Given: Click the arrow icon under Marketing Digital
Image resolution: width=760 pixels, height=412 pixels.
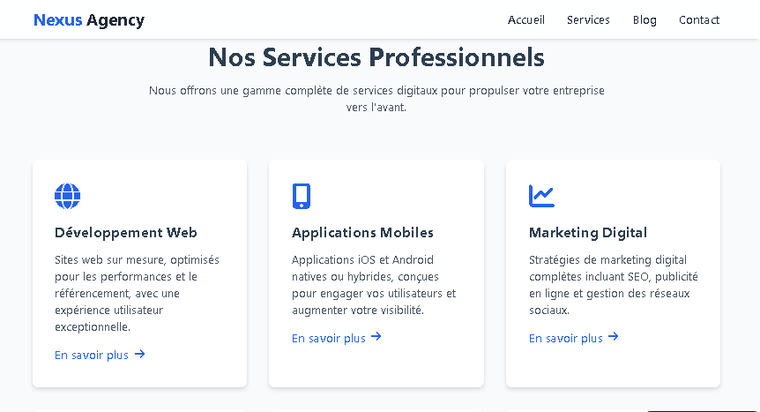Looking at the screenshot, I should 613,337.
